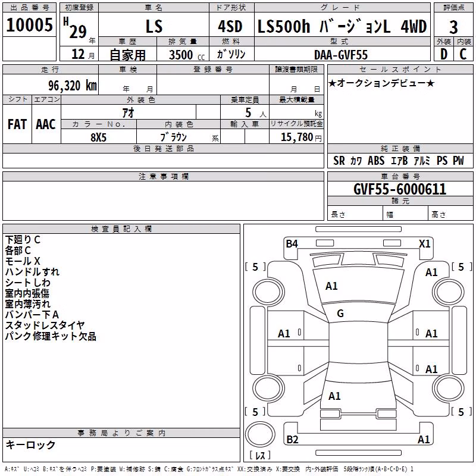Select the SR equipment code

tap(339, 160)
